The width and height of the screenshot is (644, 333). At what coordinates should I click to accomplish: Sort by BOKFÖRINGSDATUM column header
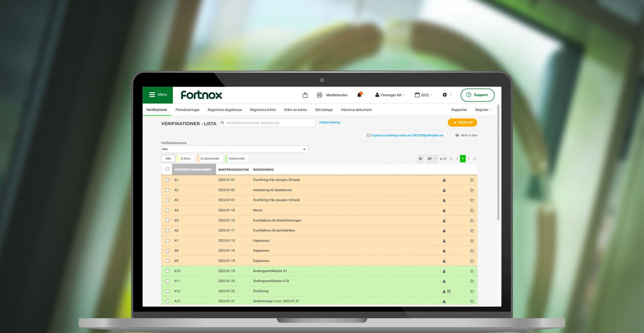tap(233, 170)
